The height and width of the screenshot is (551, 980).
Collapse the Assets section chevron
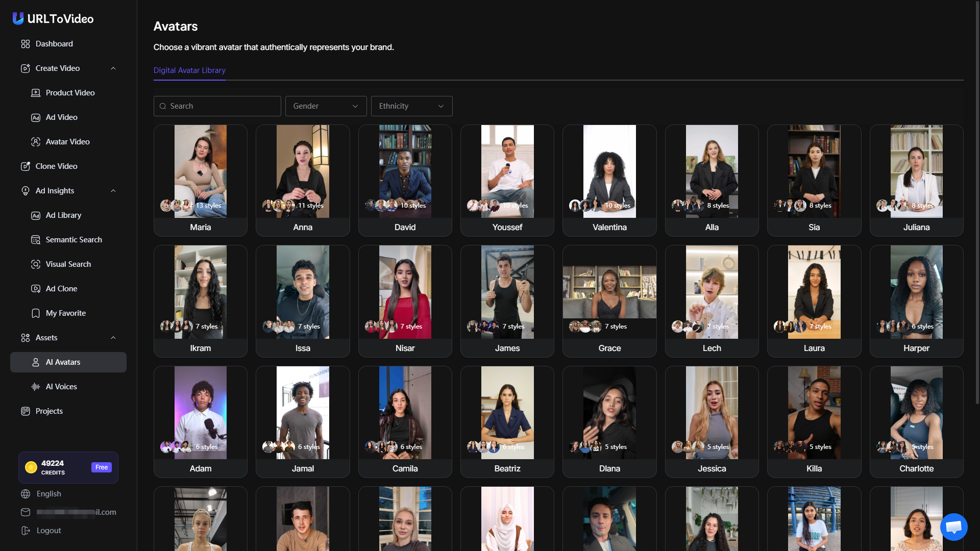(x=113, y=338)
